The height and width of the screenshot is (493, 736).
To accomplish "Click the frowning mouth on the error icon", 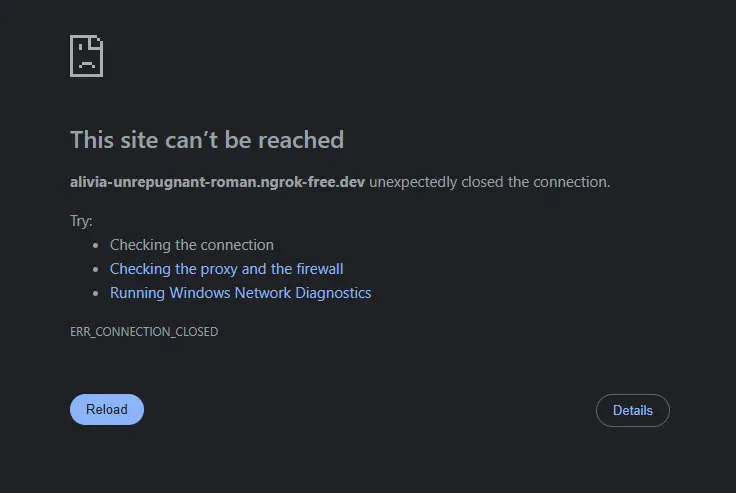I will click(x=87, y=64).
